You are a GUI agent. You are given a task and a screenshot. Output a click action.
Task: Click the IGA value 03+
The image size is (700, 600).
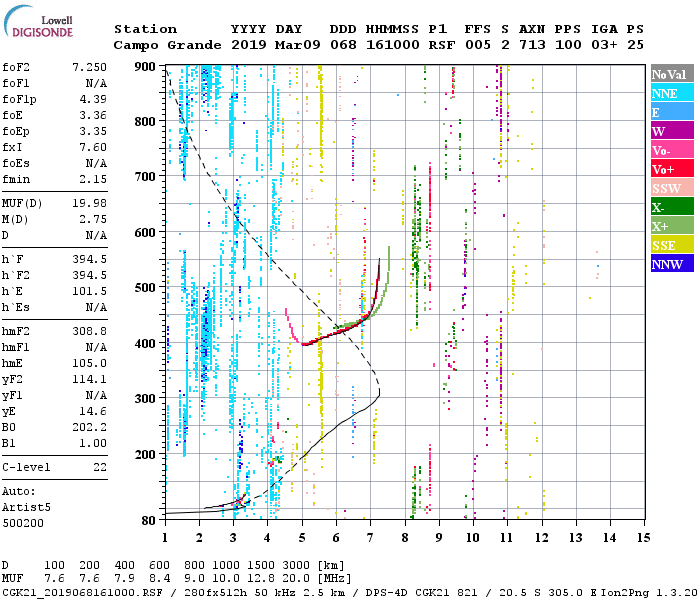point(604,45)
